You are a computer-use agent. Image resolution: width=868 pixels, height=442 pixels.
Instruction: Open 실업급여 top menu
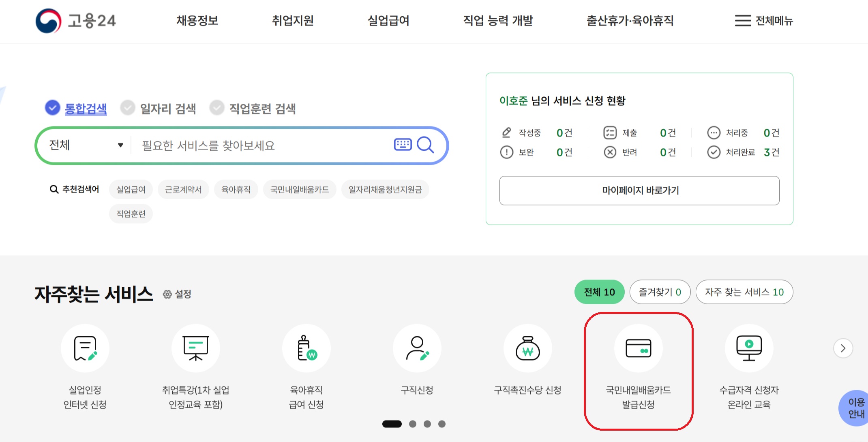click(x=388, y=21)
